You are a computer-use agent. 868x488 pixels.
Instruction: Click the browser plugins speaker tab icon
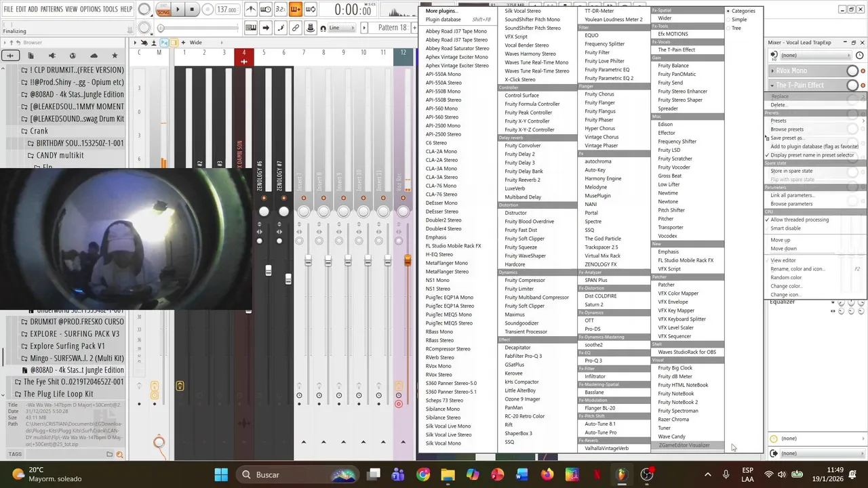52,55
